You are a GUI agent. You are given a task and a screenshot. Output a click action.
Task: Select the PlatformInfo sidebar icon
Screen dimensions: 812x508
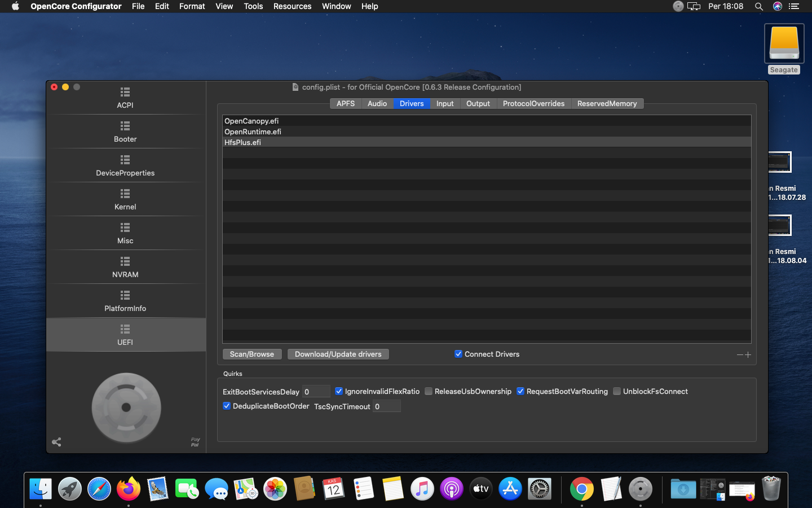pos(125,300)
